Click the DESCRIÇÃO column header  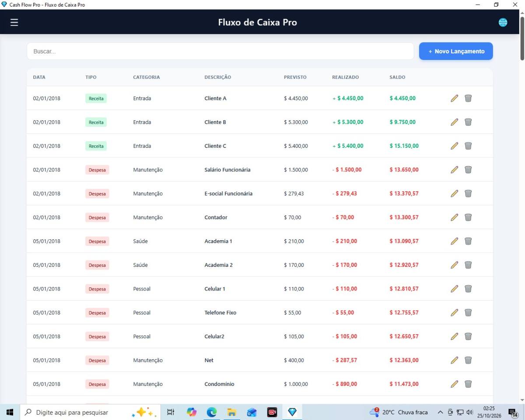point(218,77)
